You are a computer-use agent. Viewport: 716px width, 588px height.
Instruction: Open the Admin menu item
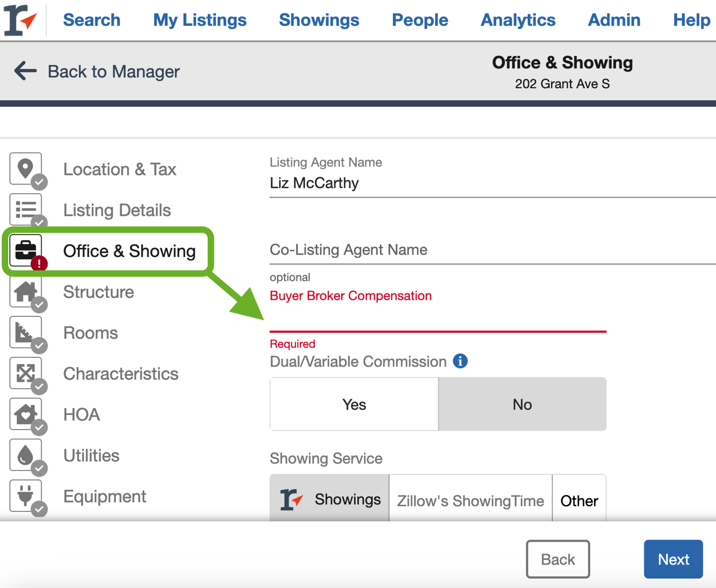[x=613, y=20]
